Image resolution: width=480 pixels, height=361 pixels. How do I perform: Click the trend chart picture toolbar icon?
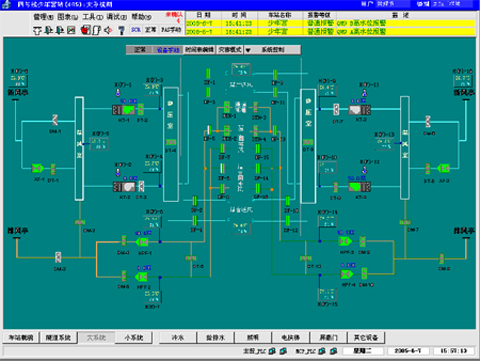coord(71,30)
